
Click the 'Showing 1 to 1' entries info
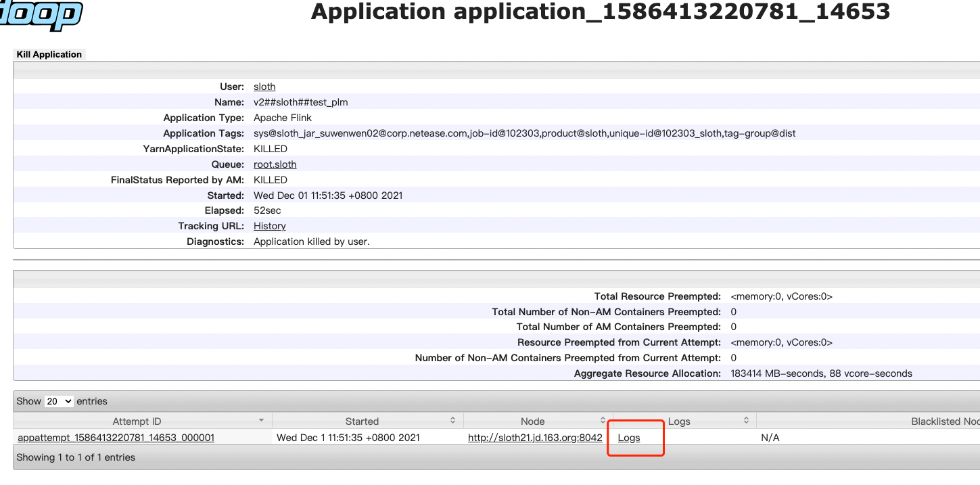click(x=76, y=457)
